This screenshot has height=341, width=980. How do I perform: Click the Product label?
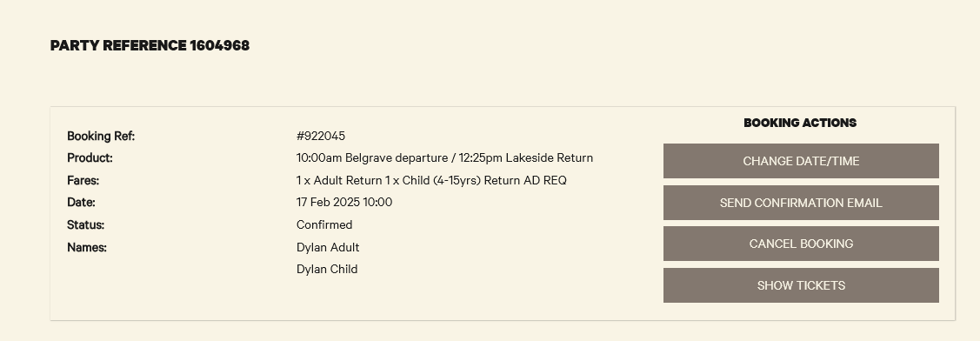(90, 157)
